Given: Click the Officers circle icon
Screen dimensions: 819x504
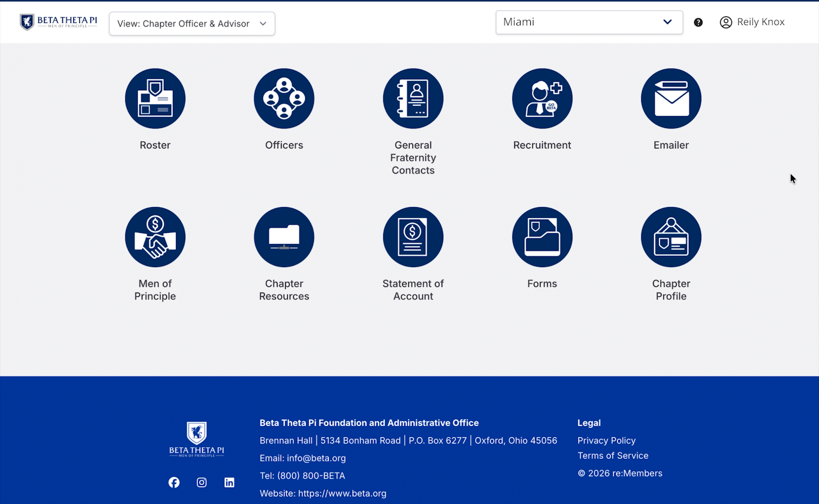Looking at the screenshot, I should pos(284,99).
